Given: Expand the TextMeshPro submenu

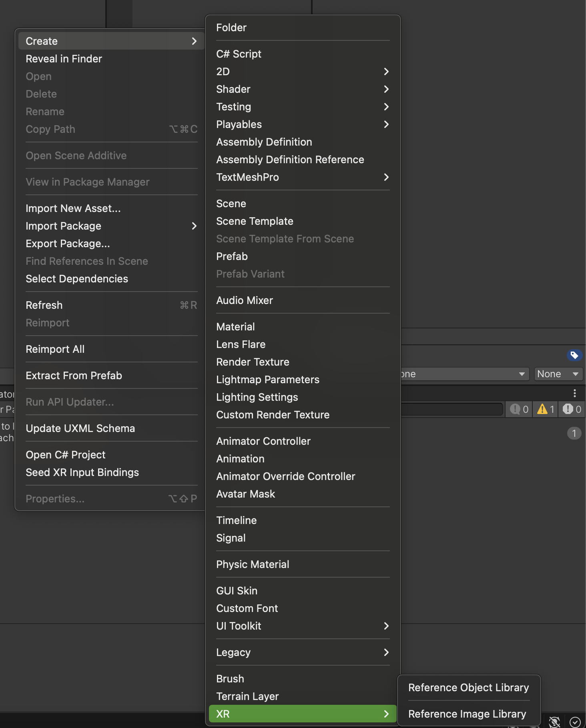Looking at the screenshot, I should point(303,177).
